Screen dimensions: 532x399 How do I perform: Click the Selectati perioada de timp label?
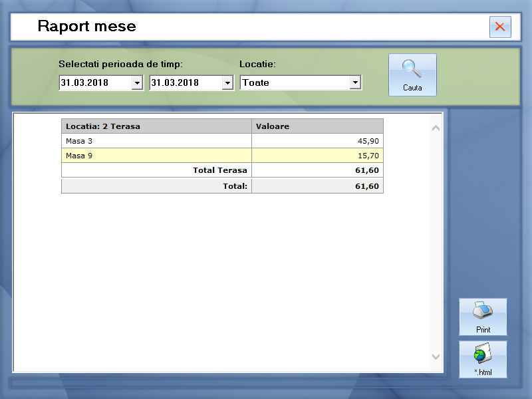point(121,64)
